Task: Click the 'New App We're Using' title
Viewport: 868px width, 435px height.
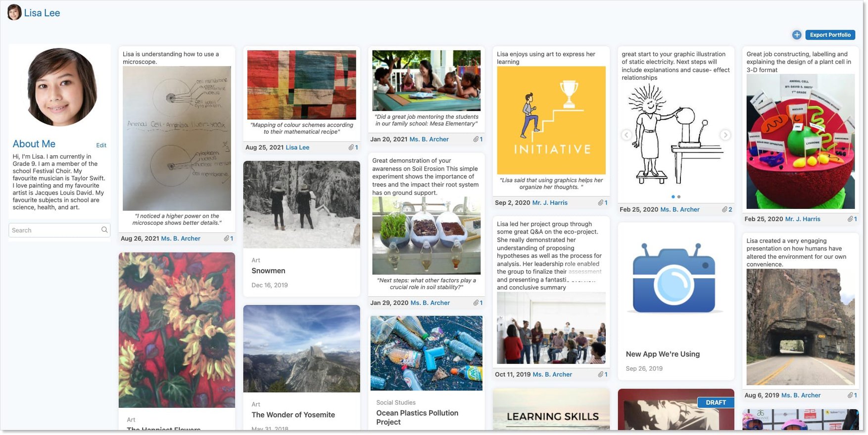Action: coord(663,354)
